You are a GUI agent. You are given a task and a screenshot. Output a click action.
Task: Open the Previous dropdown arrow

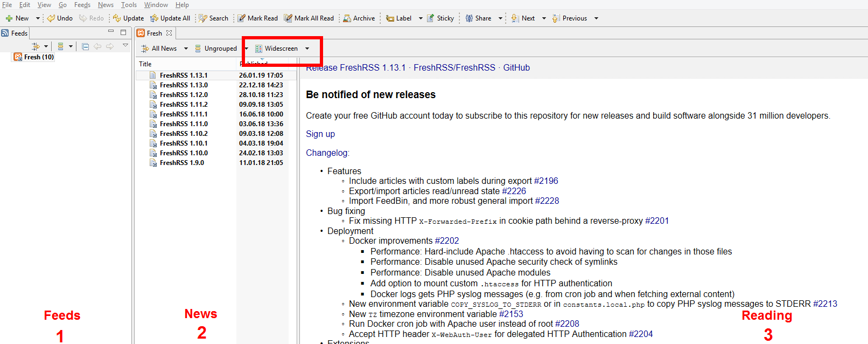(596, 18)
